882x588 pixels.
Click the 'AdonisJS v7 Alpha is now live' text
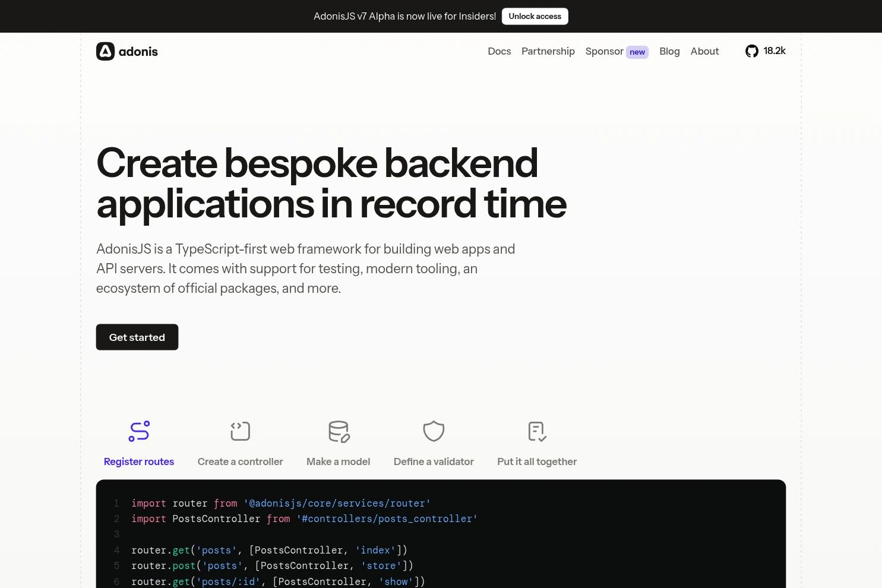pyautogui.click(x=404, y=16)
